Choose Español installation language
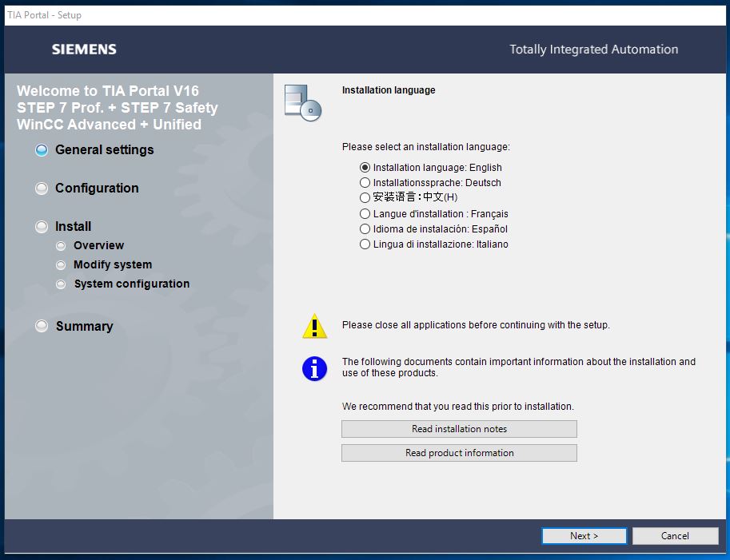Viewport: 730px width, 560px height. pyautogui.click(x=365, y=229)
